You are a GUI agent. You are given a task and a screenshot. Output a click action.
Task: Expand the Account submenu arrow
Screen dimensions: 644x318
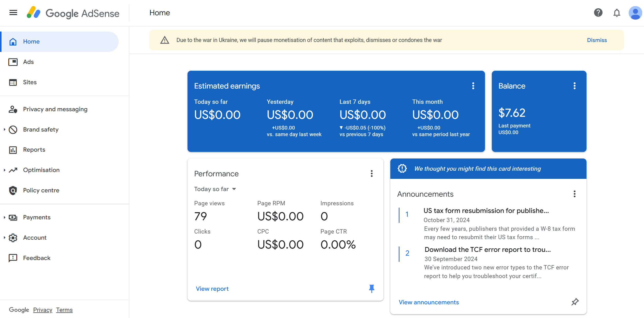(x=4, y=238)
